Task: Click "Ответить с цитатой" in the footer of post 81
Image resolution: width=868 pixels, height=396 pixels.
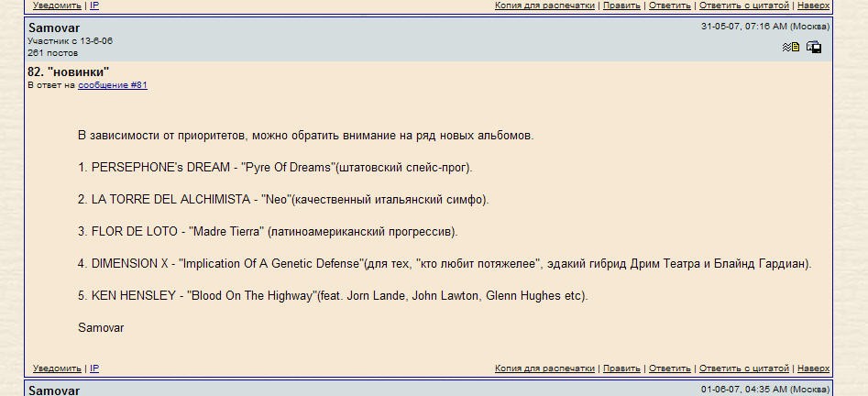Action: 744,5
